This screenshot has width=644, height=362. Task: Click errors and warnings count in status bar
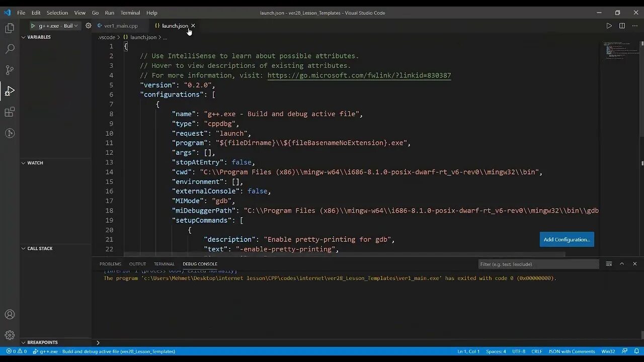(17, 351)
